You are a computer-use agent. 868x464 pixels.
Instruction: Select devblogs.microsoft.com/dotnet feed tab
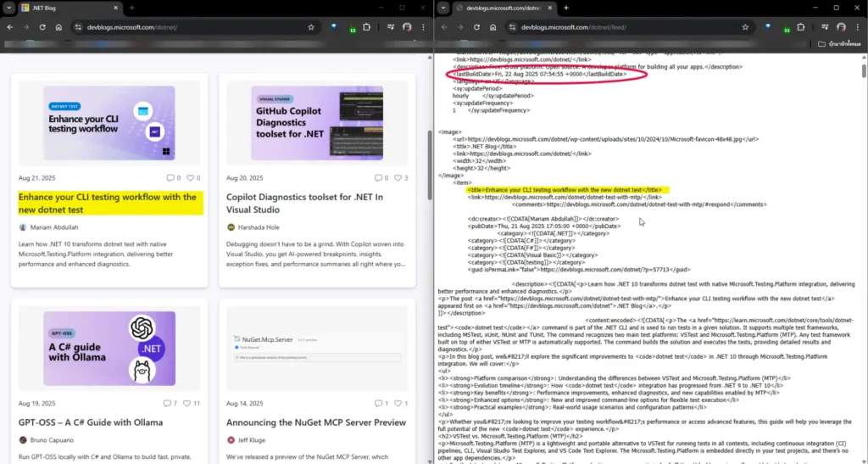coord(503,8)
